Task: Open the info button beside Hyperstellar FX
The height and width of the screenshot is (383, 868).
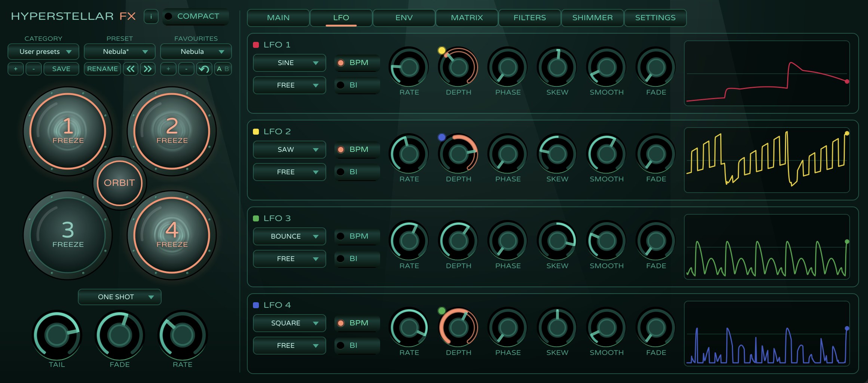Action: point(151,16)
